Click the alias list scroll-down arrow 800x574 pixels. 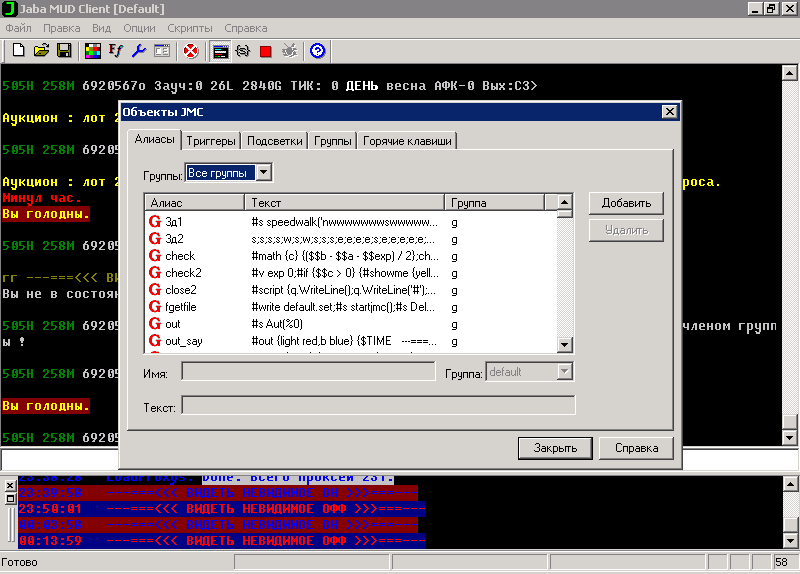(x=565, y=346)
